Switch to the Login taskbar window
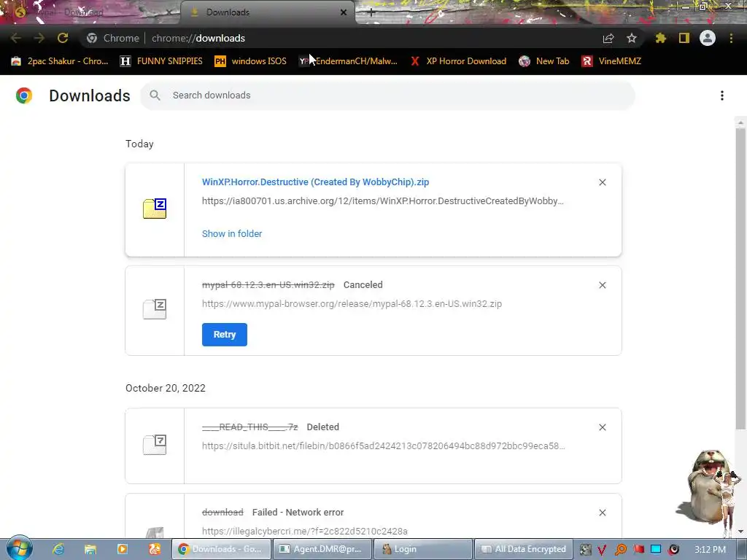Viewport: 747px width, 560px height. pyautogui.click(x=424, y=549)
